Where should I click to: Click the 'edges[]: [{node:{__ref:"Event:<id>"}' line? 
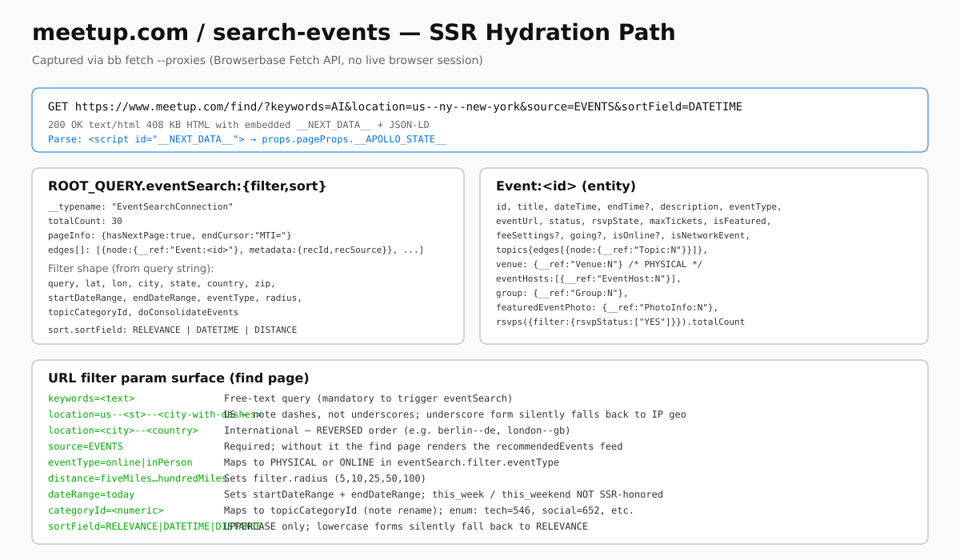236,250
